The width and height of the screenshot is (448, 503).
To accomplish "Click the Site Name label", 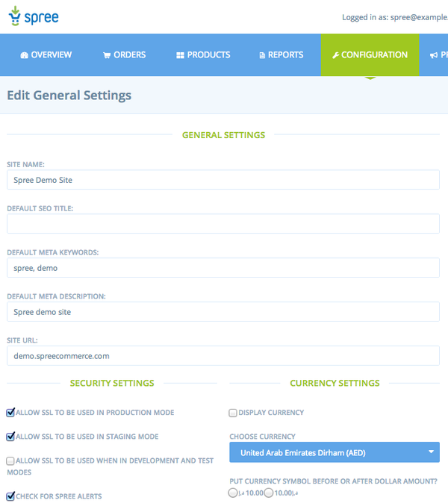I will point(25,165).
